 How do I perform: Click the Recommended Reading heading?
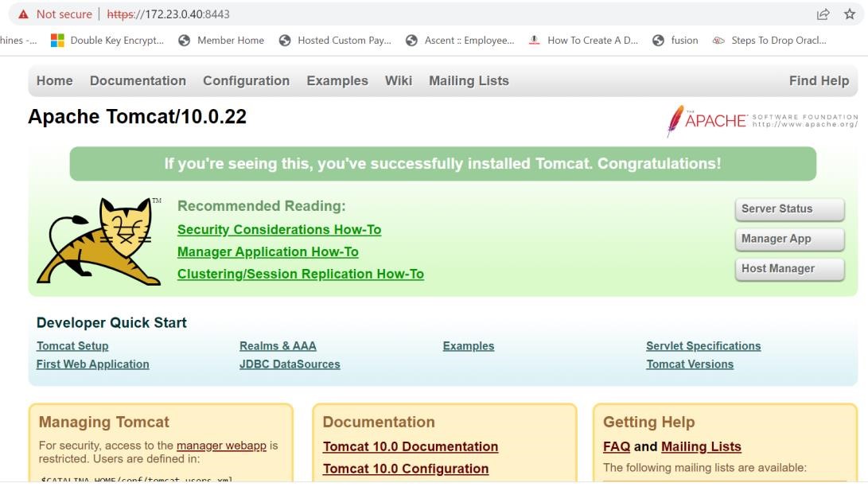[261, 206]
